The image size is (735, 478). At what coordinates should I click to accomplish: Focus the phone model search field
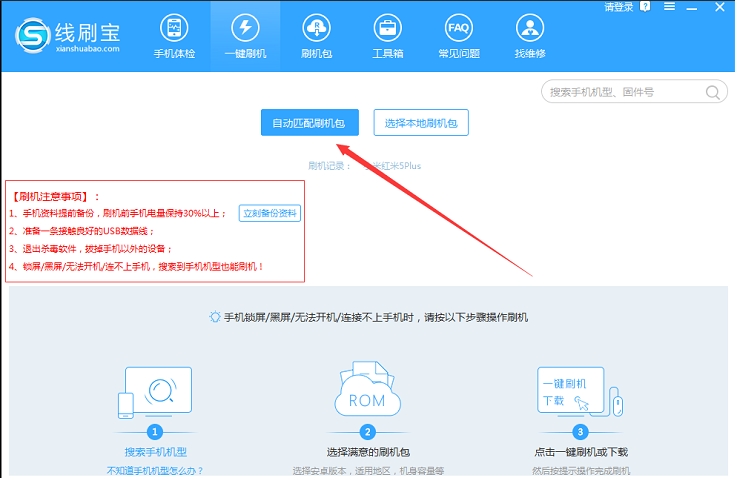click(622, 92)
